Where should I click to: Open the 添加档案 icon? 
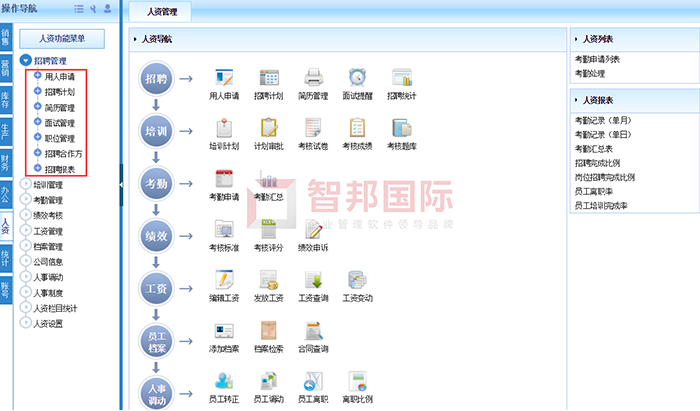(x=224, y=331)
